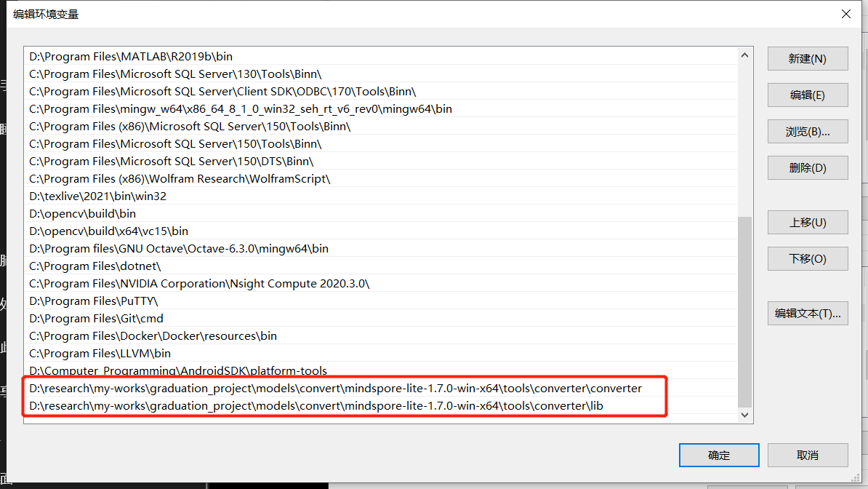This screenshot has width=868, height=489.
Task: Click 上移(U) to move entry up
Action: pyautogui.click(x=807, y=222)
